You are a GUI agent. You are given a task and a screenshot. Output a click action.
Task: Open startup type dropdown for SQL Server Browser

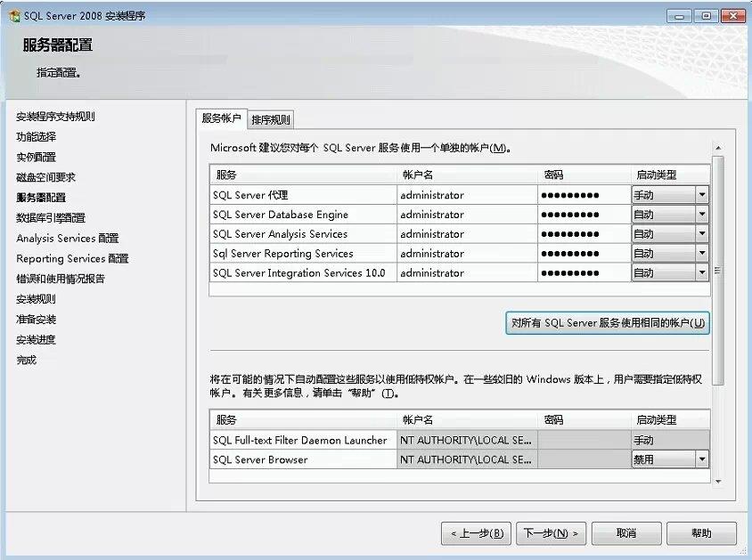click(702, 459)
